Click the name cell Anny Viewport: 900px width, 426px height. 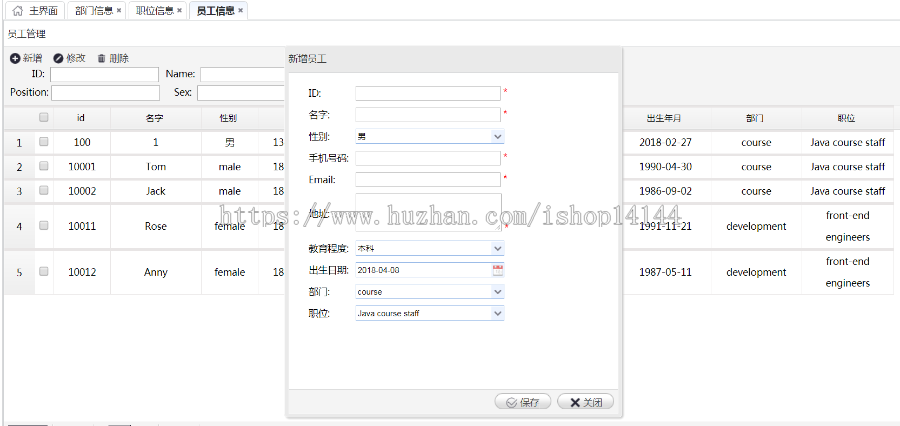[x=156, y=272]
